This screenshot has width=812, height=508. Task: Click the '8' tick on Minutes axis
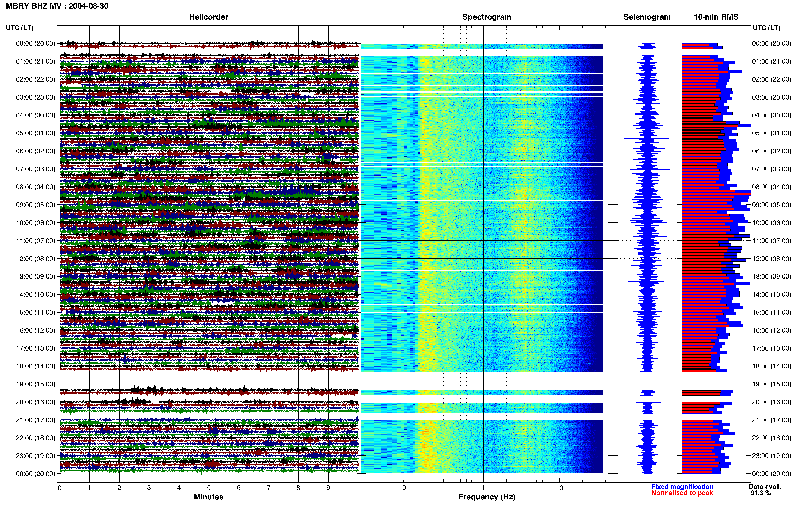(x=298, y=488)
